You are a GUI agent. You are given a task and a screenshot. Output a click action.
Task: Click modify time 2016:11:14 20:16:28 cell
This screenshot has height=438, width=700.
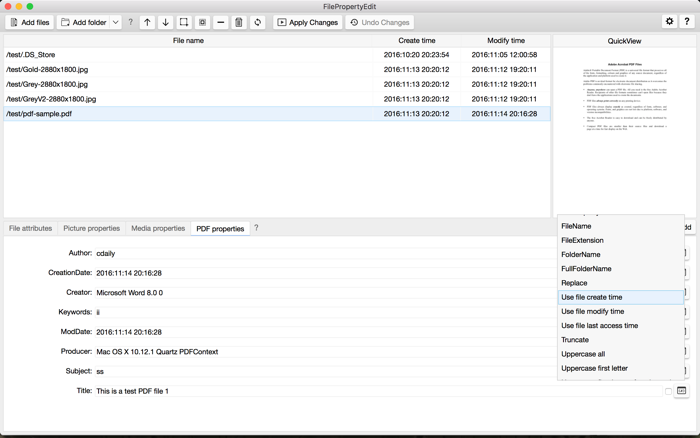504,114
